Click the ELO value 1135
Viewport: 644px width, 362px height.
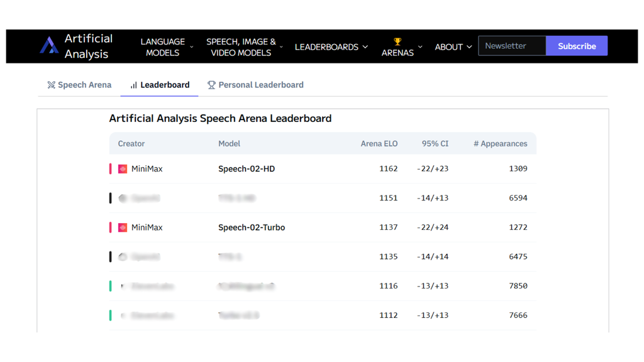[388, 256]
